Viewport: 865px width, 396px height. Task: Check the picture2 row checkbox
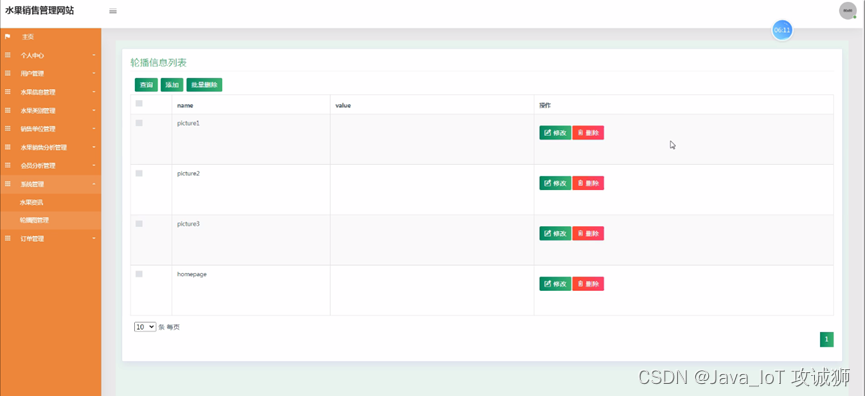139,173
